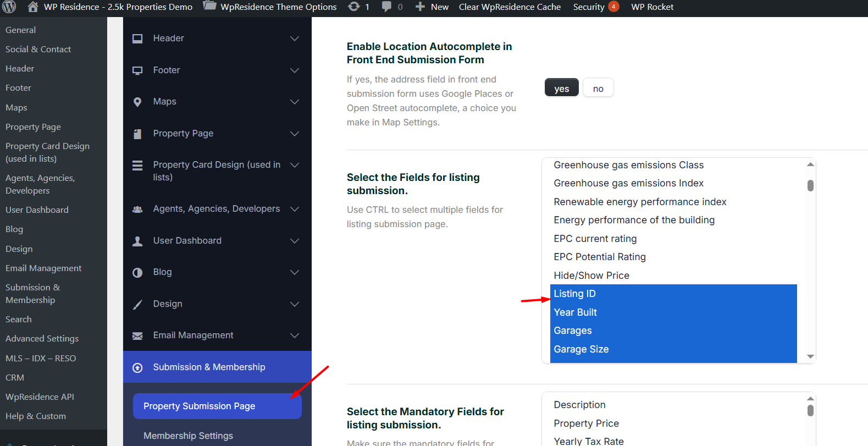Expand the Property Page section chevron

click(x=295, y=134)
